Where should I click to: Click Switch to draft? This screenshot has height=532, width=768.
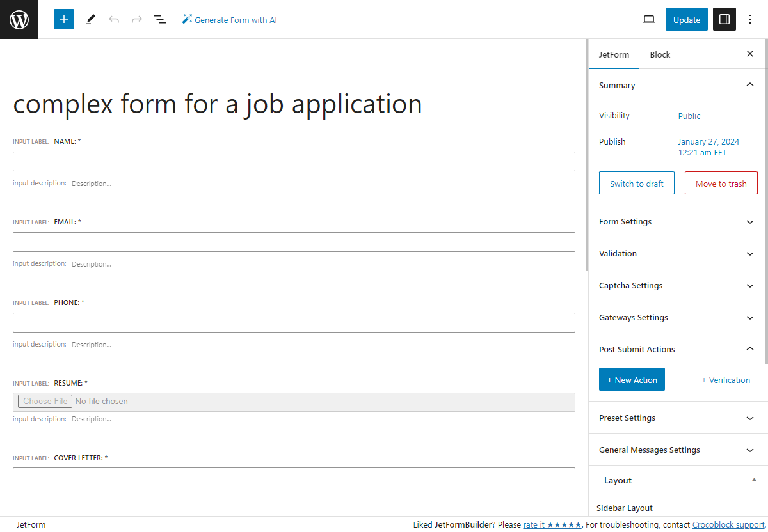tap(636, 183)
